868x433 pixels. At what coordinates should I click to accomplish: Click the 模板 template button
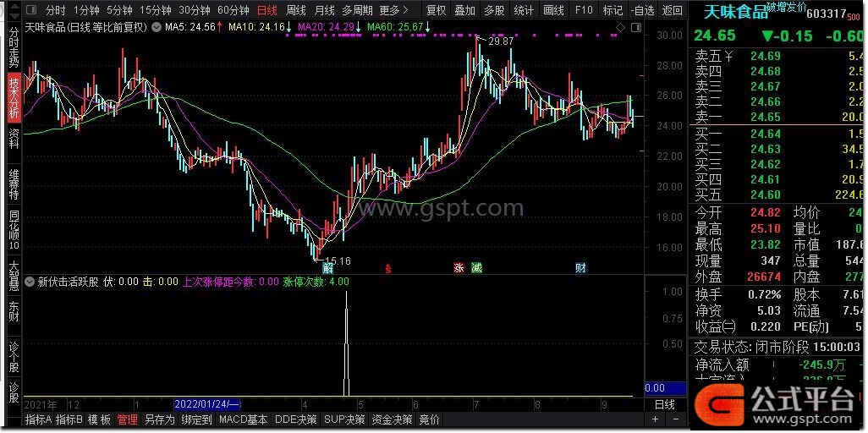click(x=99, y=419)
